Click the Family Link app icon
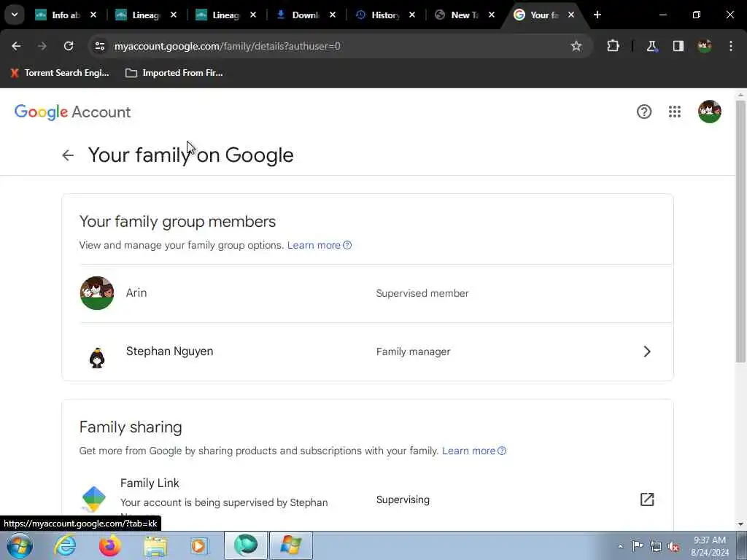Image resolution: width=747 pixels, height=560 pixels. pyautogui.click(x=94, y=499)
